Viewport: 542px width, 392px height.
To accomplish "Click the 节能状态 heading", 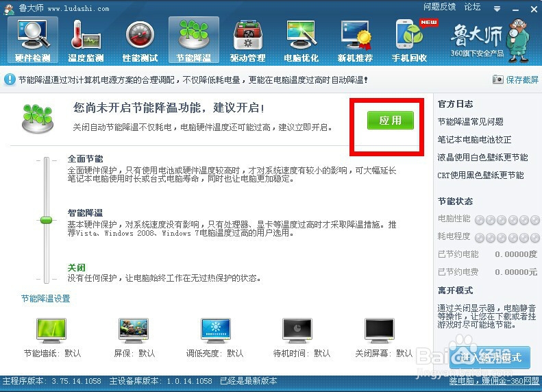I will coord(455,201).
